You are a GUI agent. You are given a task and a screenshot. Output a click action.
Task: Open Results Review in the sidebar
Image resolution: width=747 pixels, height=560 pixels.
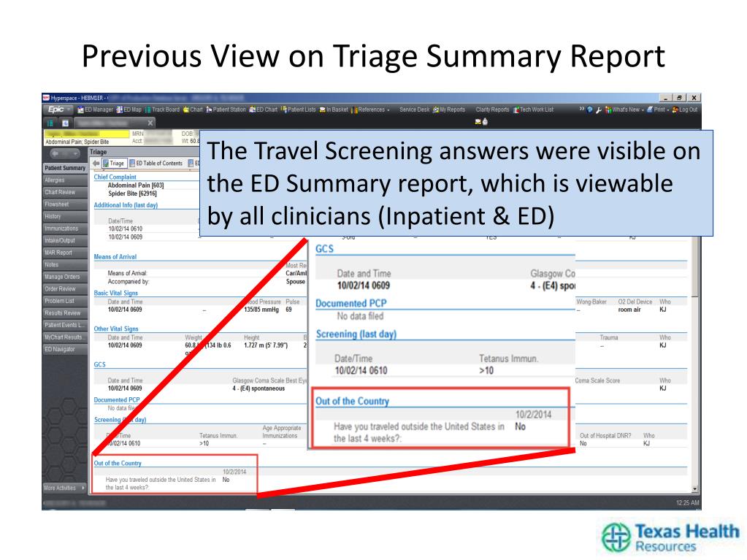pyautogui.click(x=65, y=313)
